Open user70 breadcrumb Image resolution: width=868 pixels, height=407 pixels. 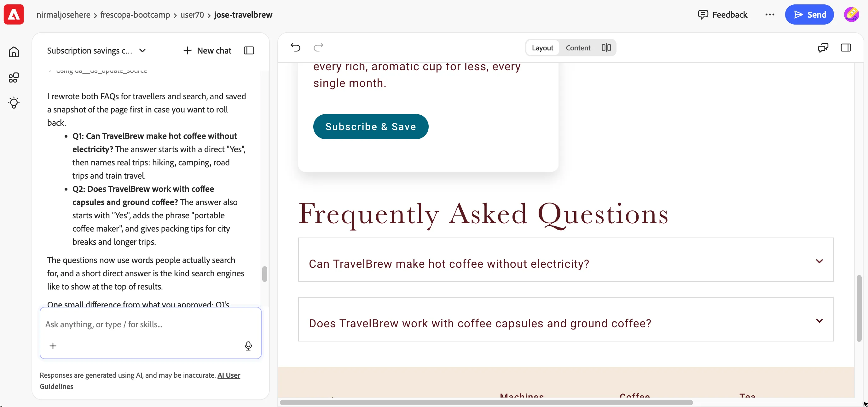click(x=192, y=14)
